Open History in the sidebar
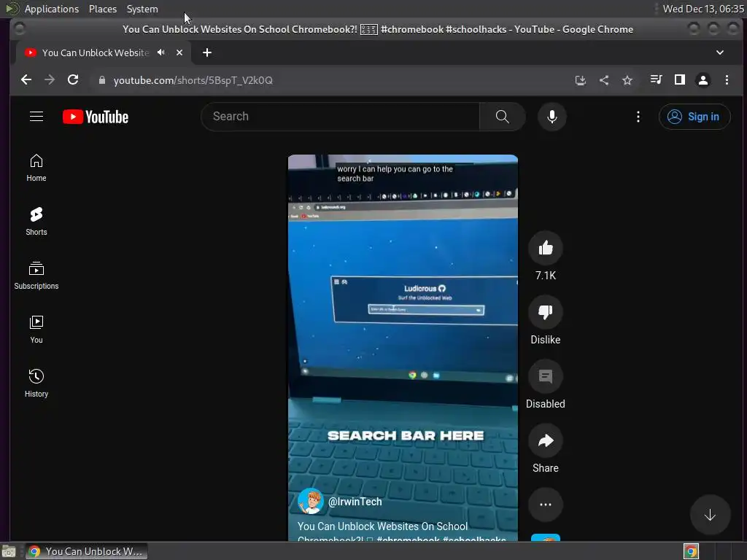747x560 pixels. tap(36, 384)
